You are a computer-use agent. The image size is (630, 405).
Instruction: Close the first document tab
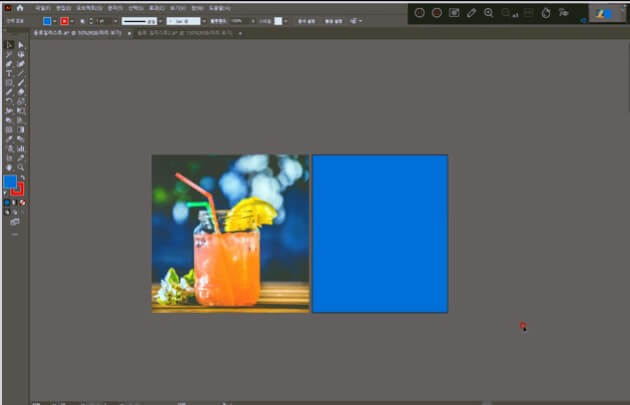click(x=129, y=34)
